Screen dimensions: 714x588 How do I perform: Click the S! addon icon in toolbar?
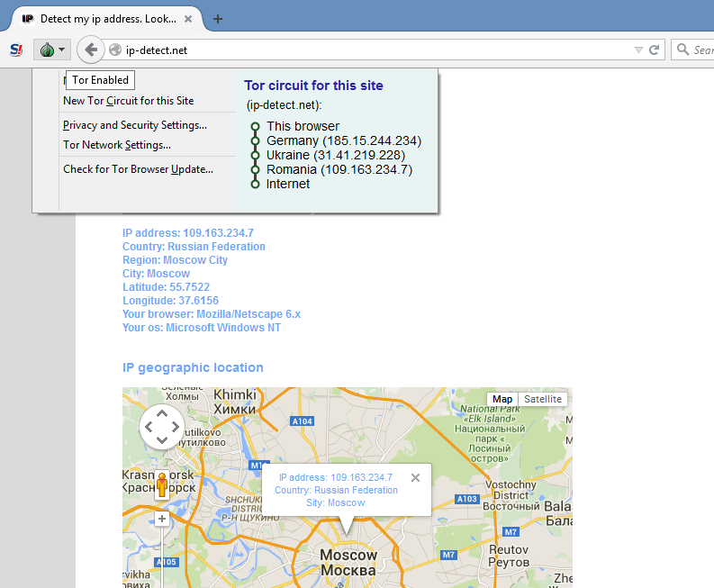click(16, 50)
